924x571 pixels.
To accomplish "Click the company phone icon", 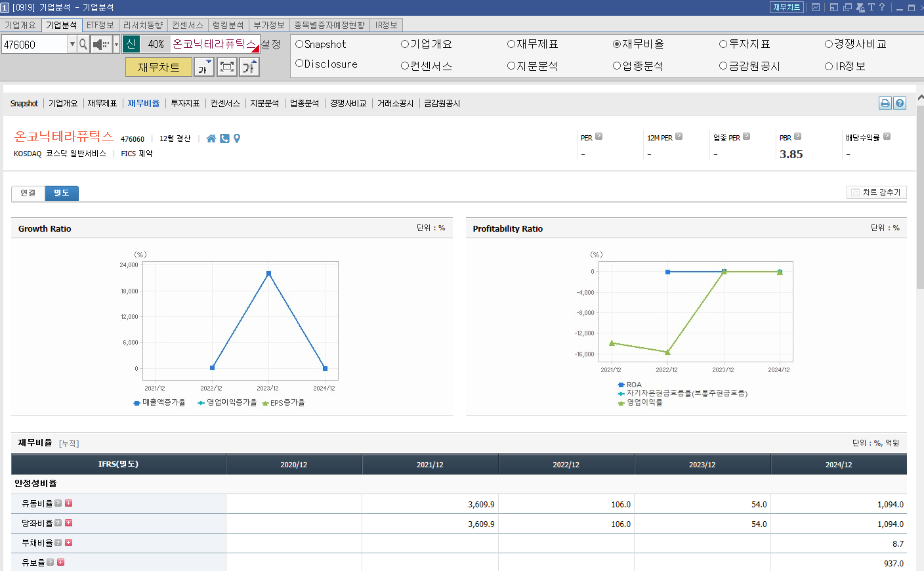I will pyautogui.click(x=224, y=138).
